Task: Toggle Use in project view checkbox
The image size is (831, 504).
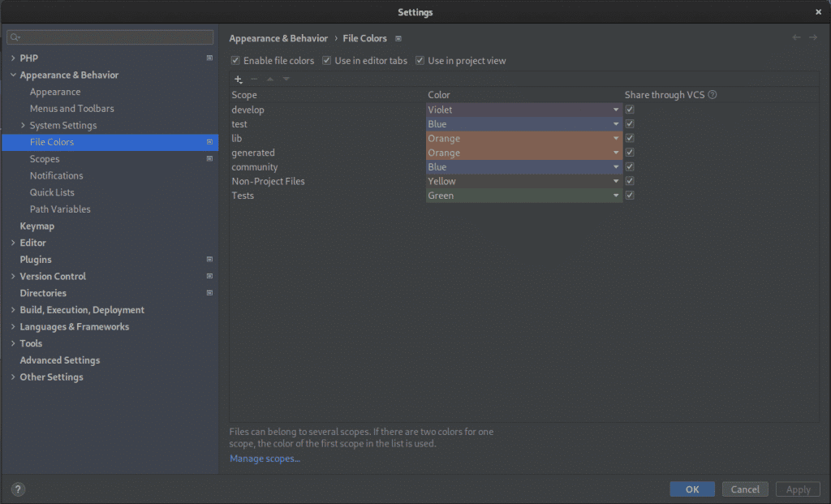Action: pyautogui.click(x=420, y=60)
